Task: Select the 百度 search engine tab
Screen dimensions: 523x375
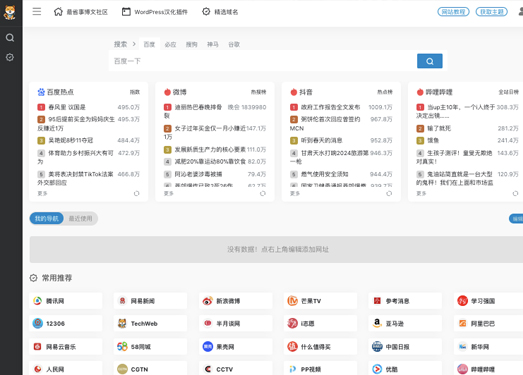Action: click(149, 44)
